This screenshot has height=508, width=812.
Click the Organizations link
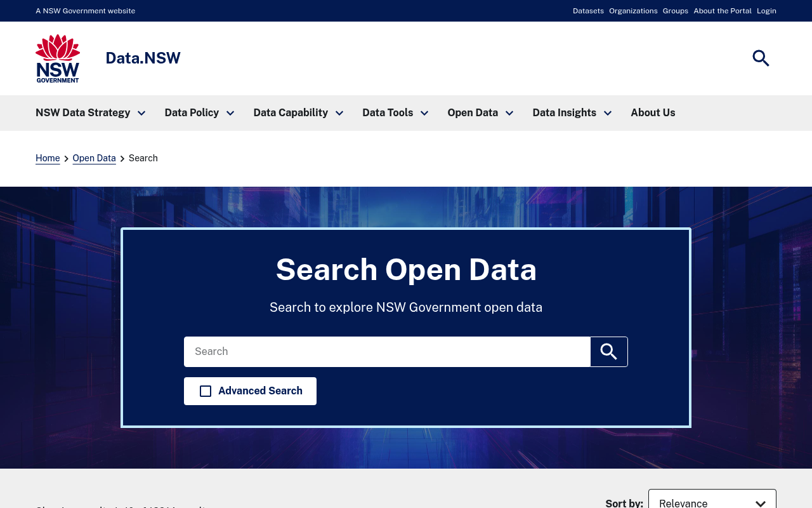tap(633, 11)
